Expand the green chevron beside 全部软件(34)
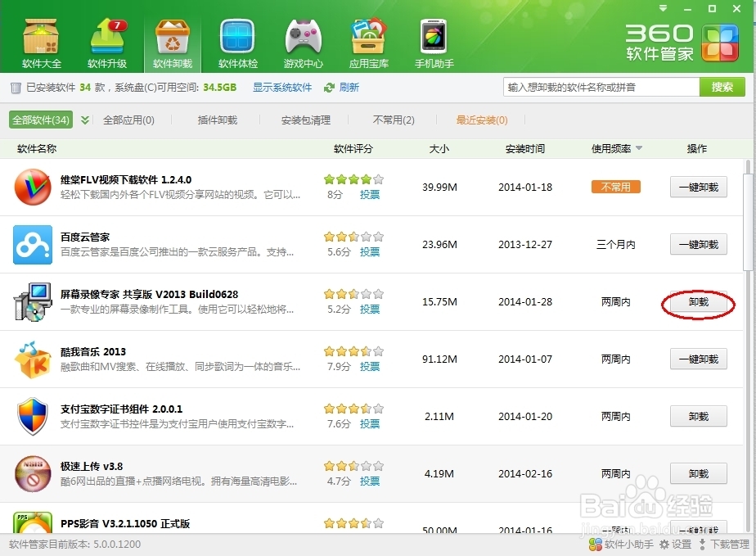Image resolution: width=756 pixels, height=556 pixels. click(85, 120)
